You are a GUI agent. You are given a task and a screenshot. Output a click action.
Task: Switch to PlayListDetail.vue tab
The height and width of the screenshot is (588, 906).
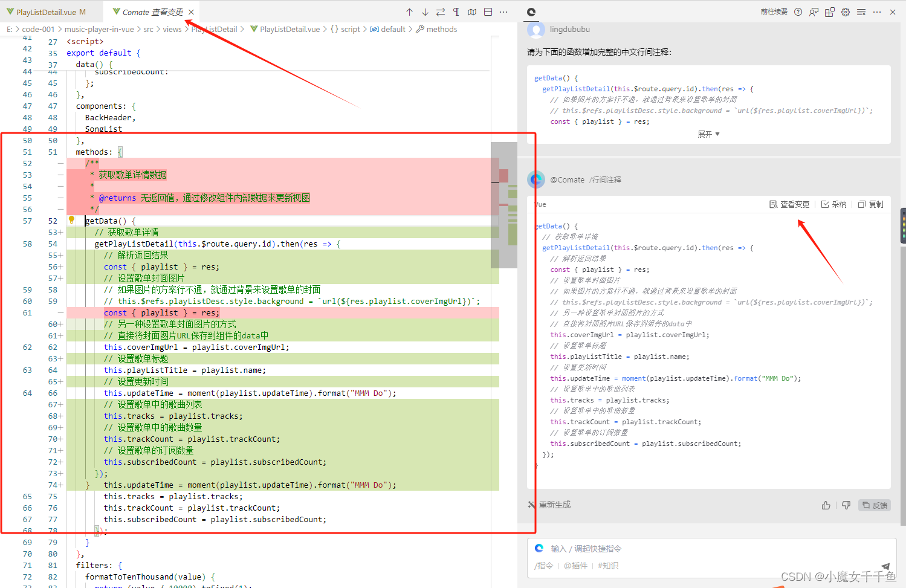[46, 12]
